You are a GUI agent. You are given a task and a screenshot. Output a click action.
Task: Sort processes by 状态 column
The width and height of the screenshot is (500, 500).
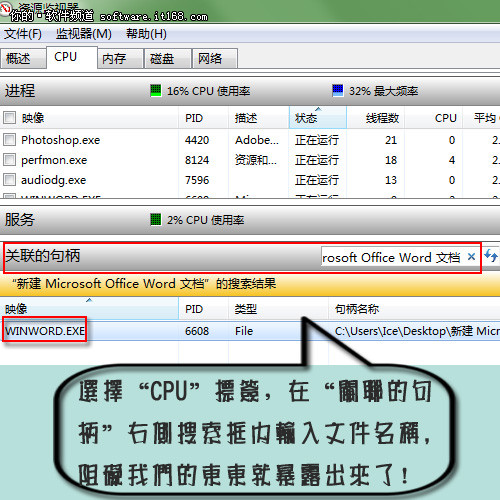[318, 118]
